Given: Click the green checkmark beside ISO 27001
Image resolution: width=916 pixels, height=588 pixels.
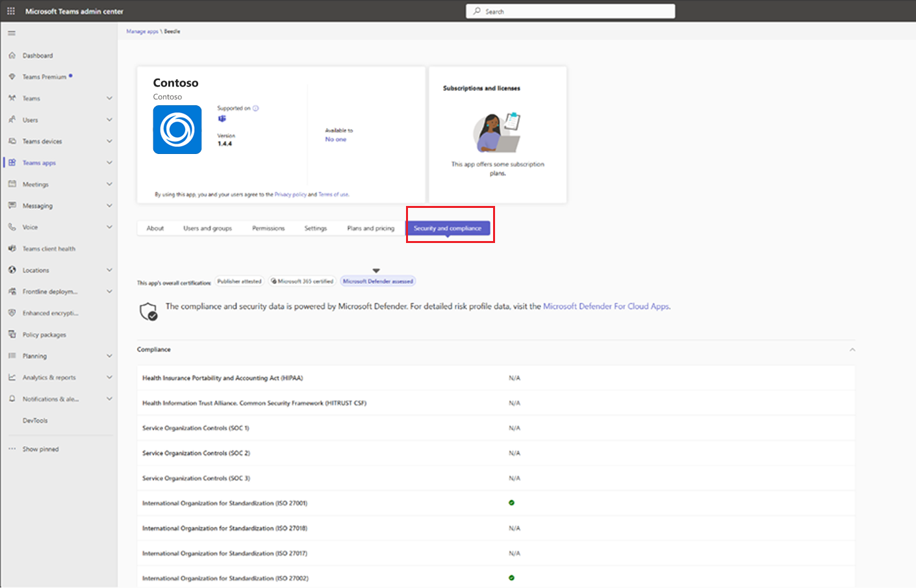Looking at the screenshot, I should click(x=512, y=502).
